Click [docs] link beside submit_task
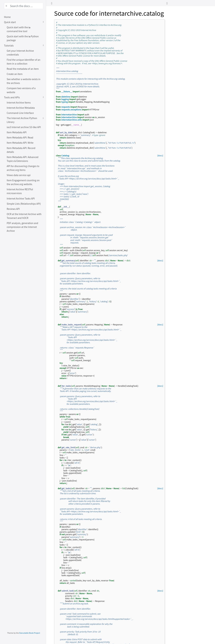 (160, 591)
